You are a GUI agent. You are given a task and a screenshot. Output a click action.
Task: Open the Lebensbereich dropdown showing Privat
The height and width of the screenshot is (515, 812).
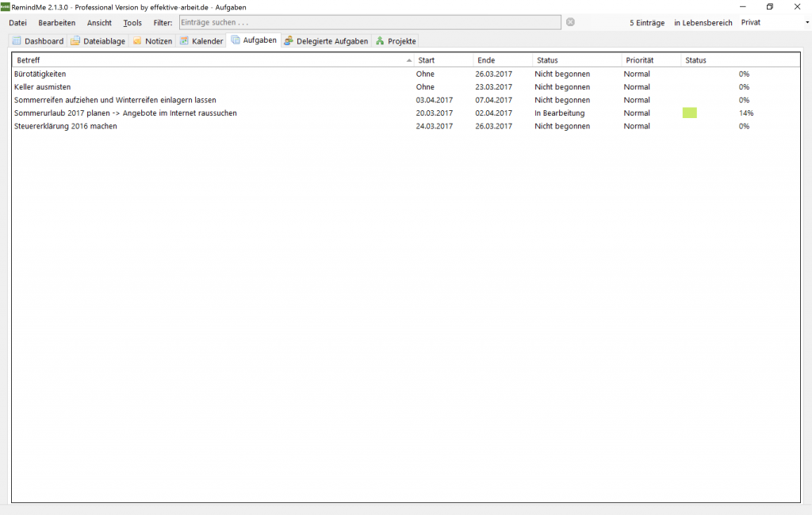point(775,22)
